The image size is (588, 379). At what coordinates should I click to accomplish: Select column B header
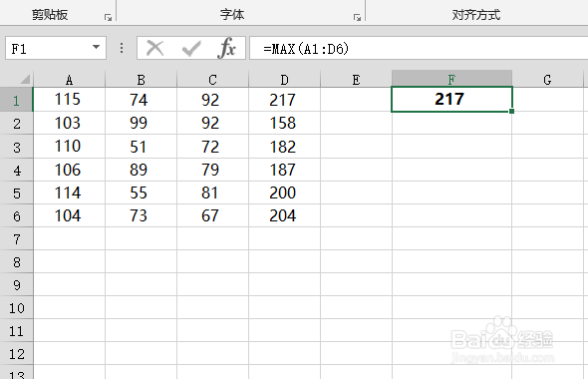[x=141, y=79]
